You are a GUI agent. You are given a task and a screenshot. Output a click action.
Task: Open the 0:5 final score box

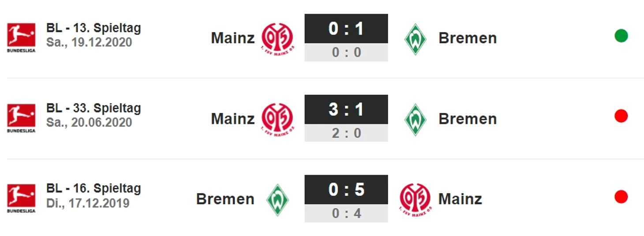pyautogui.click(x=346, y=190)
